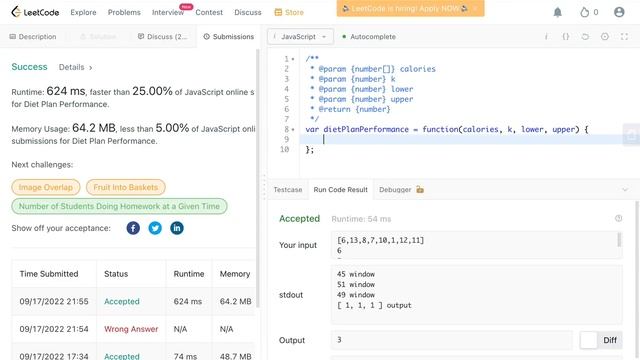Open the 21:55 Accepted submission
Viewport: 640px width, 360px height.
point(122,301)
